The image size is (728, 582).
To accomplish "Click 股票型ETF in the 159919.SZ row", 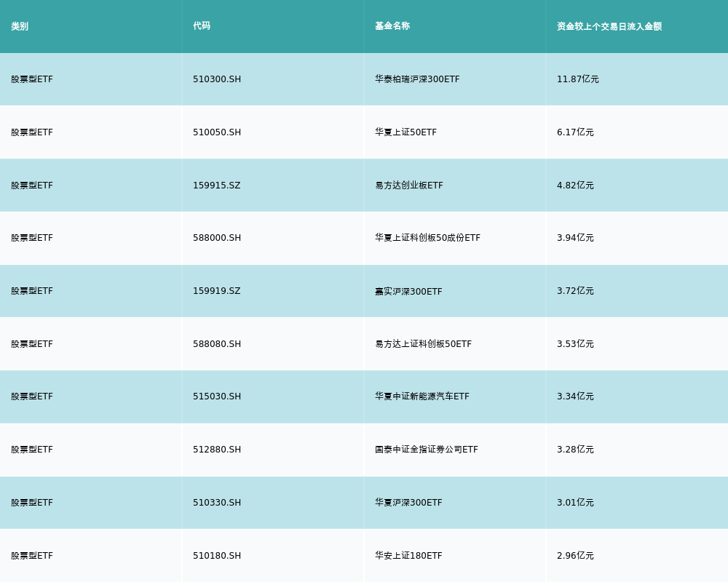I will point(32,291).
